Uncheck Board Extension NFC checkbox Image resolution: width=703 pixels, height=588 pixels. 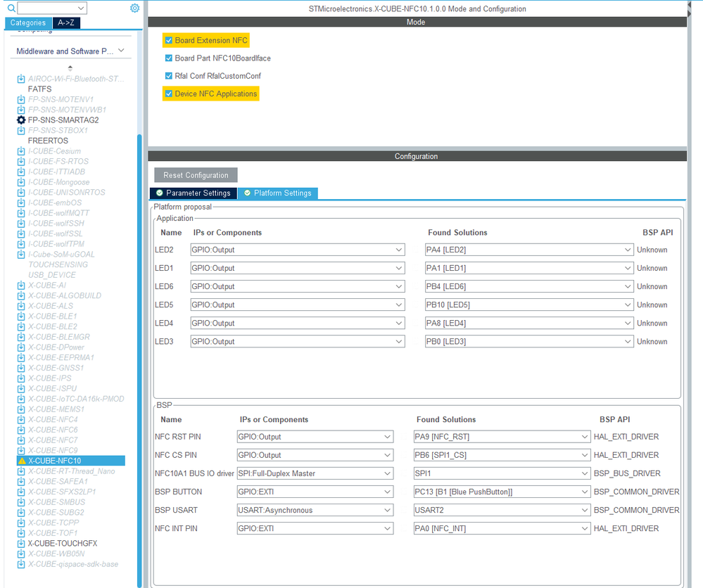[x=169, y=40]
